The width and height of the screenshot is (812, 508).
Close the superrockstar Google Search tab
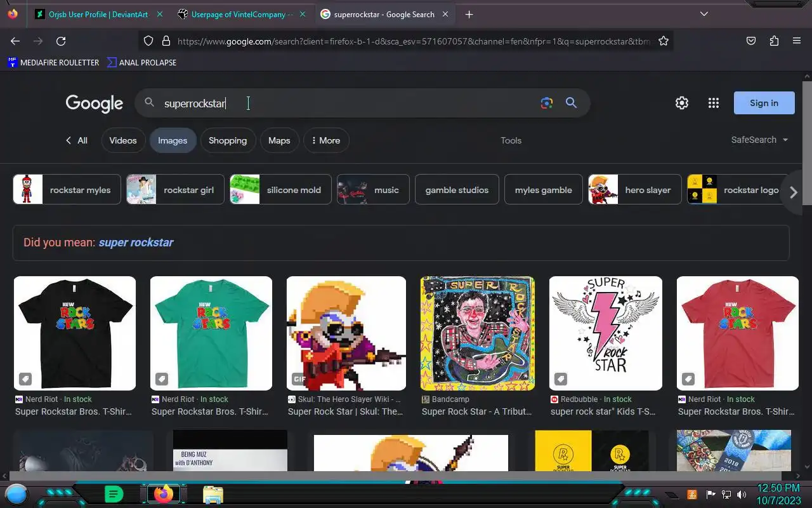click(x=445, y=14)
